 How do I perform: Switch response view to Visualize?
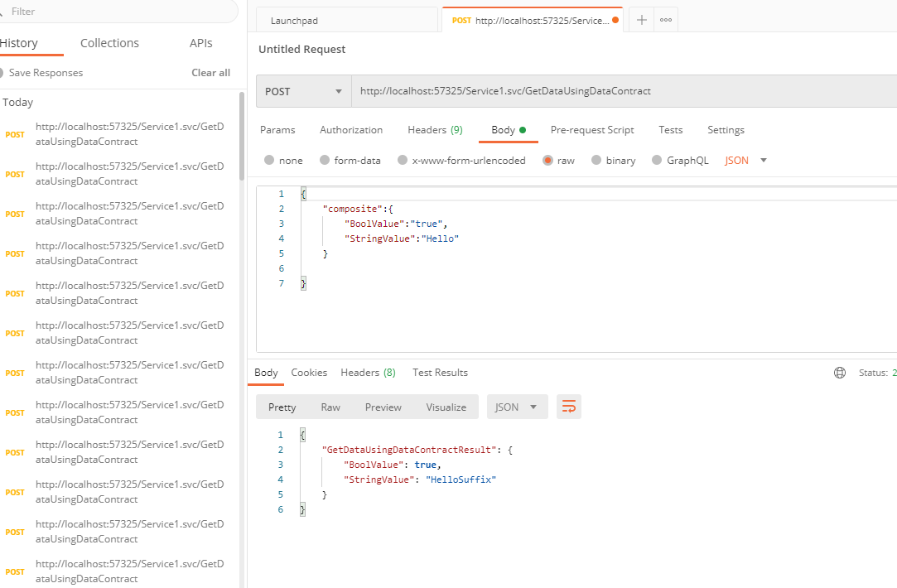coord(446,407)
